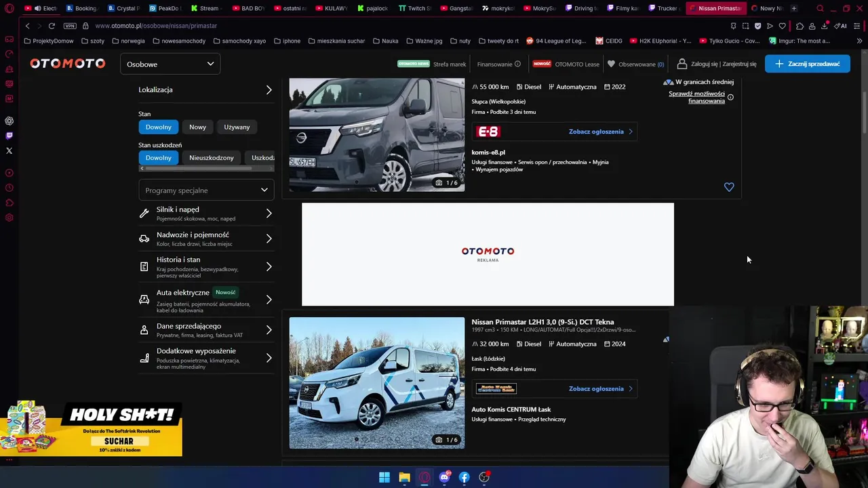Screen dimensions: 868x488
Task: Reload the page with the refresh icon
Action: [x=52, y=26]
